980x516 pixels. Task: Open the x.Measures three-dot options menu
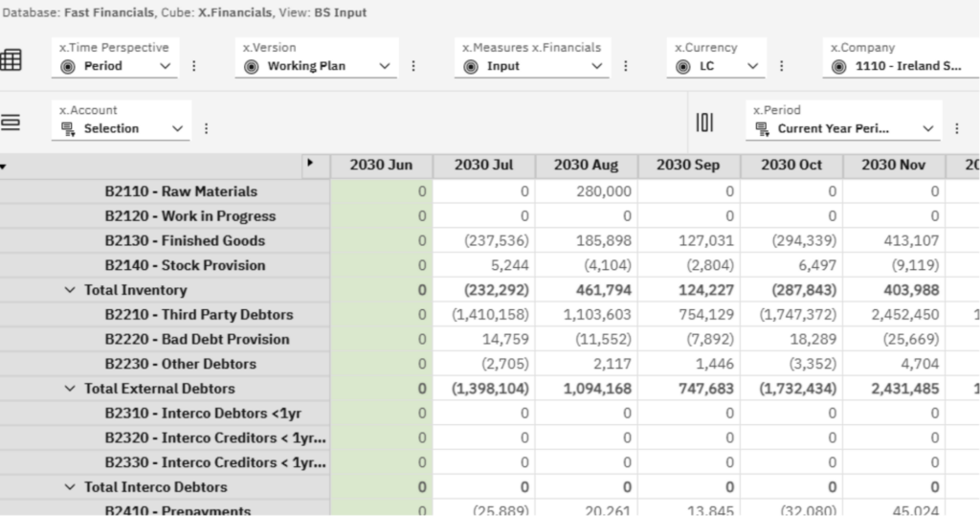coord(626,66)
